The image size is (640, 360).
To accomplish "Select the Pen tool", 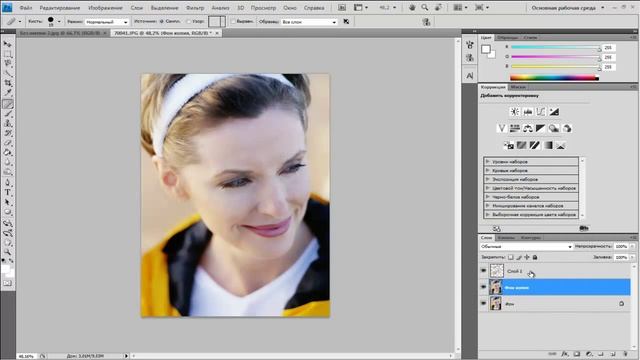I will 8,182.
